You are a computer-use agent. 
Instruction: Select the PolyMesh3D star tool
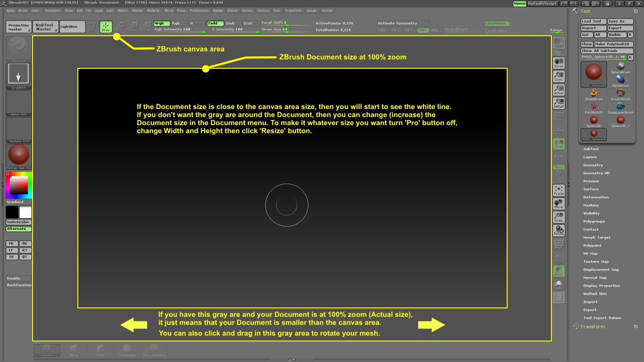[594, 108]
